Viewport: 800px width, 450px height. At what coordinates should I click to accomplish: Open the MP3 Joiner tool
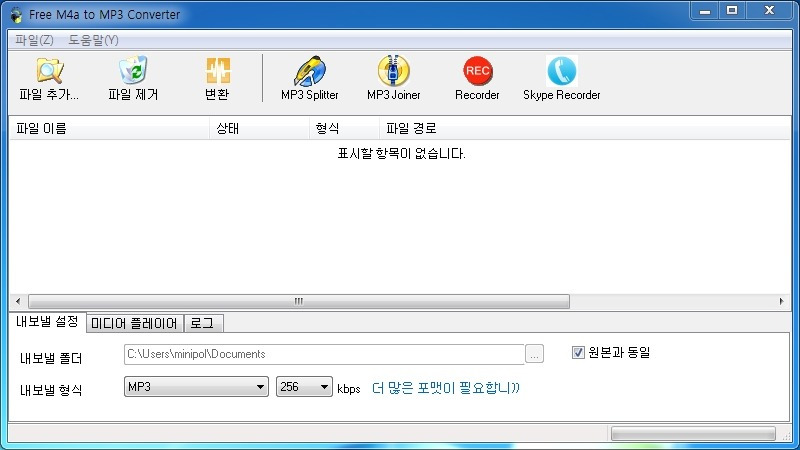[393, 78]
